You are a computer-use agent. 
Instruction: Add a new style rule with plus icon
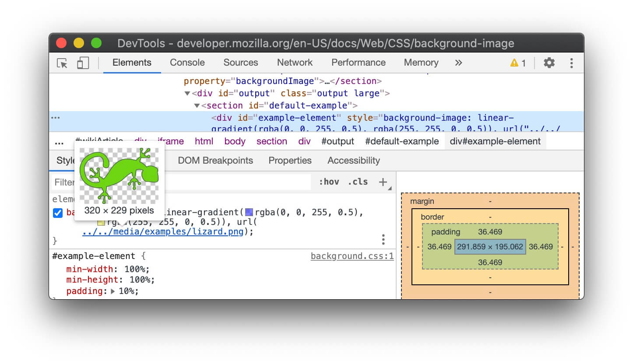[383, 182]
